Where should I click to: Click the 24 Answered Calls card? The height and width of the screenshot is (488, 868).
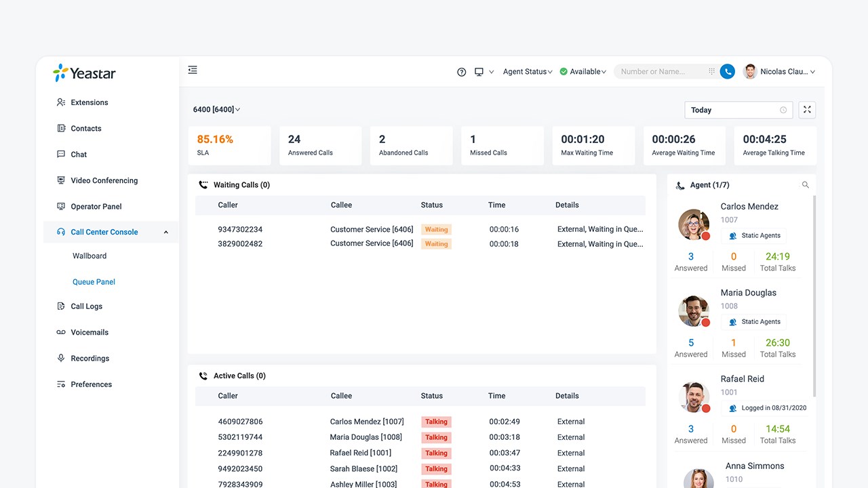320,145
